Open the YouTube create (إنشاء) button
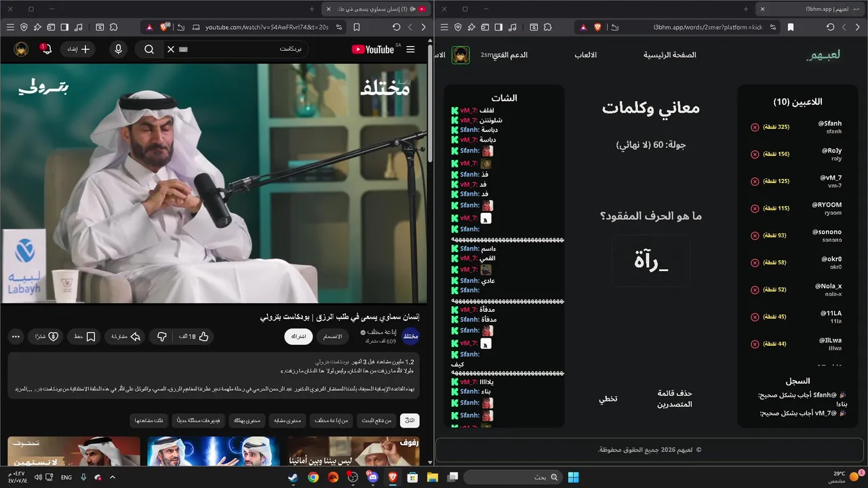Screen dimensions: 868x488 79,49
